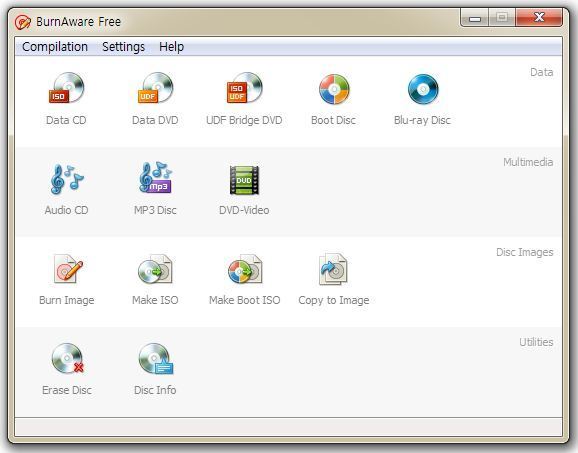Click the Multimedia category label
Screen dimensions: 578x453
(x=528, y=162)
